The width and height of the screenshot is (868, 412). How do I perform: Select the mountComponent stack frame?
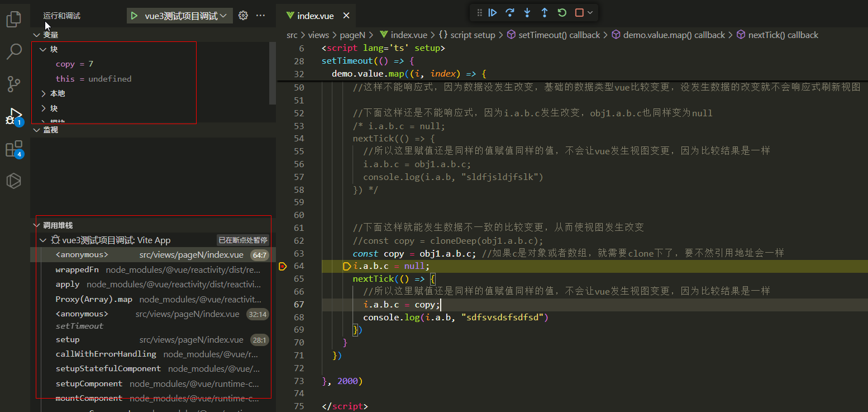153,398
